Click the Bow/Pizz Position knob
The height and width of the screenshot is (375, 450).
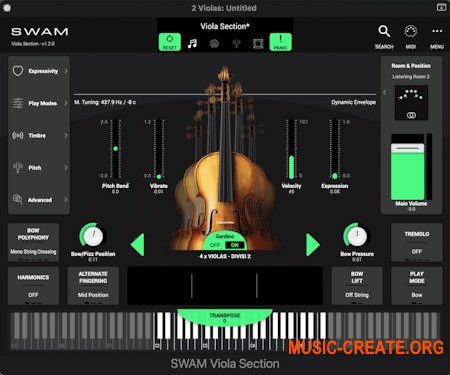pos(93,236)
